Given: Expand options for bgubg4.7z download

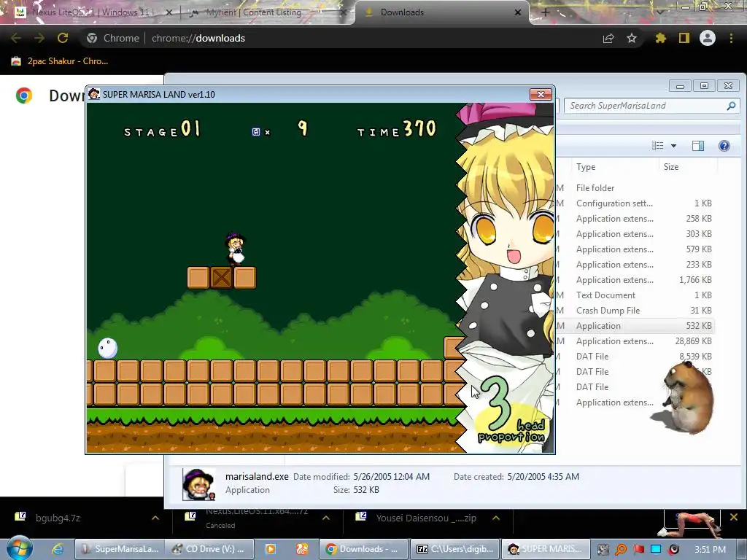Looking at the screenshot, I should (155, 518).
